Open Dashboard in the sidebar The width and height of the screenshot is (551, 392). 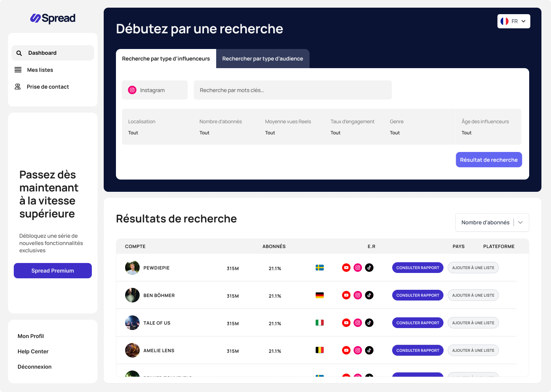(x=53, y=53)
